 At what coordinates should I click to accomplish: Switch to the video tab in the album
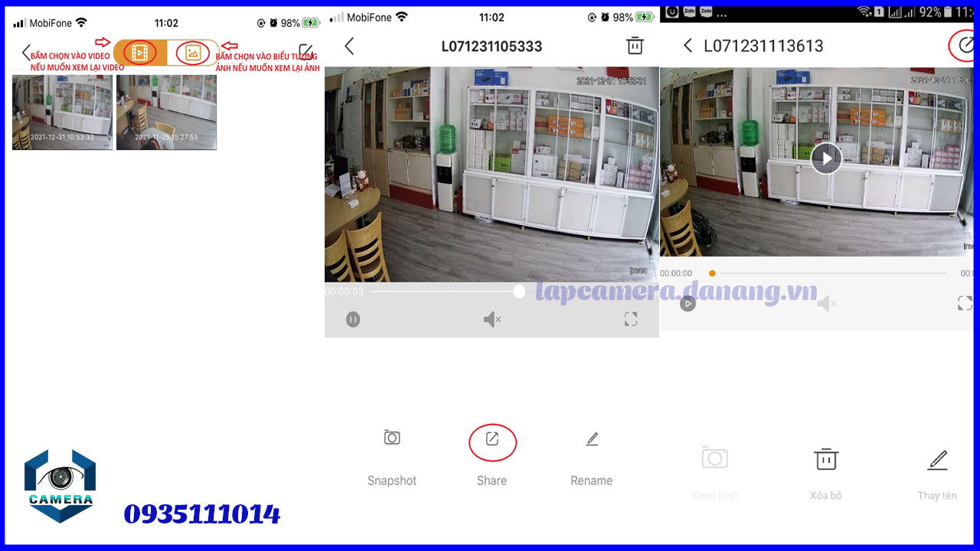139,52
